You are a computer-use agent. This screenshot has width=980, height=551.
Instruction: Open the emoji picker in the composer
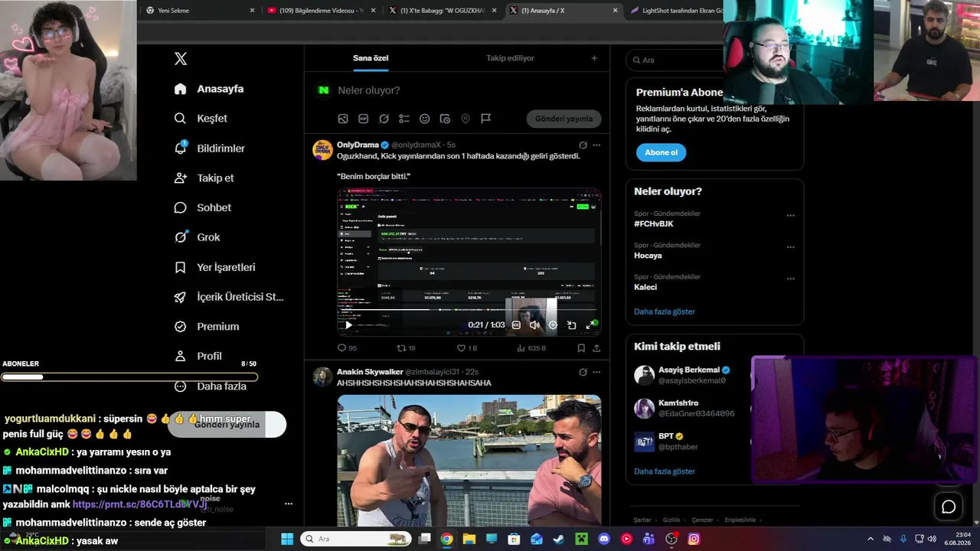[424, 119]
